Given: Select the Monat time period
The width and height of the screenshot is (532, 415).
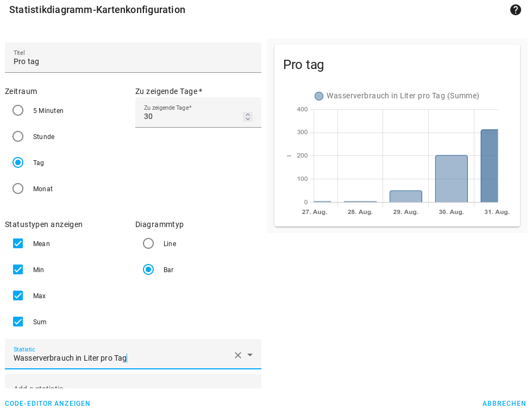Looking at the screenshot, I should pos(17,188).
